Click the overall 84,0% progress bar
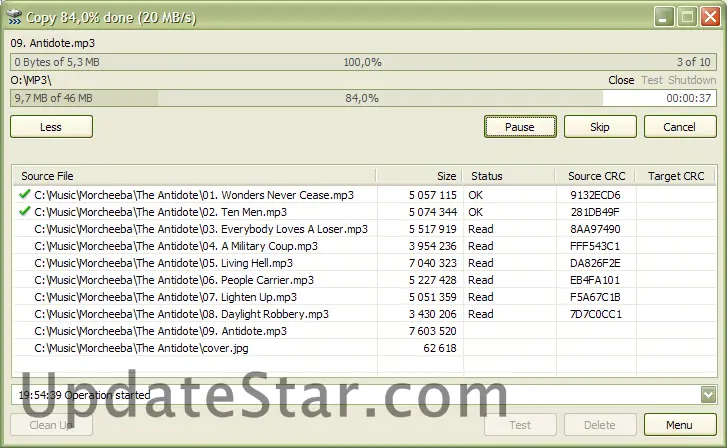The image size is (727, 448). coord(364,98)
